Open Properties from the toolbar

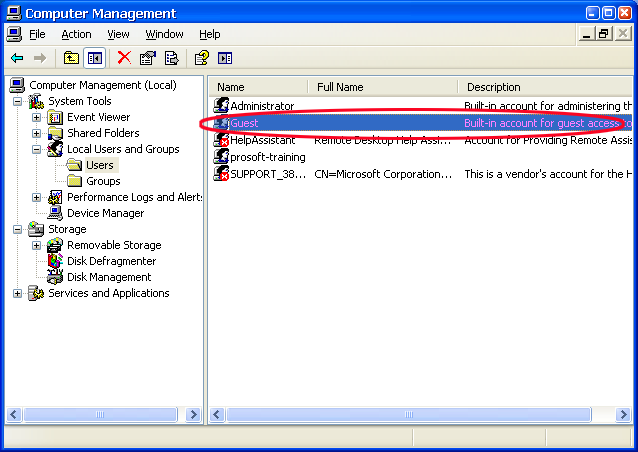pyautogui.click(x=148, y=58)
